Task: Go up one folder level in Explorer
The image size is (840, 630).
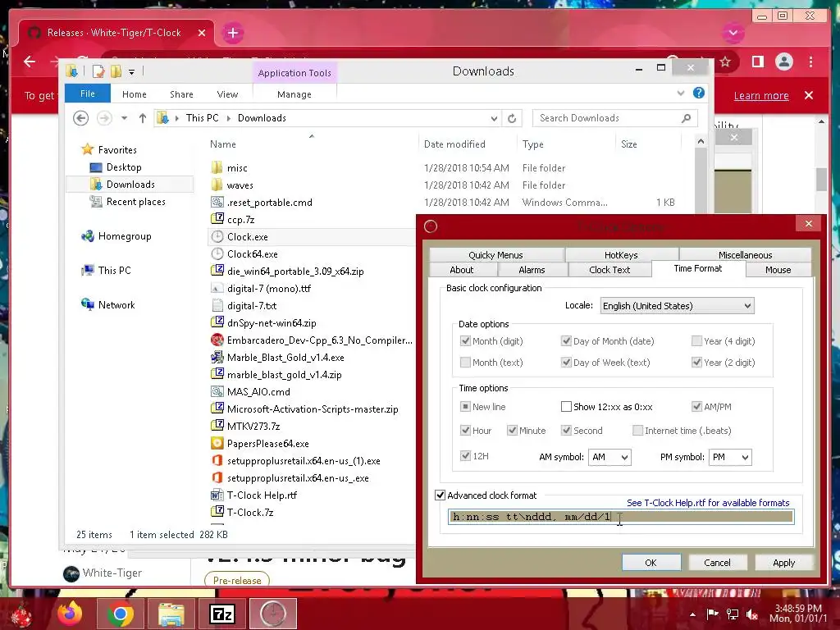Action: coord(143,118)
